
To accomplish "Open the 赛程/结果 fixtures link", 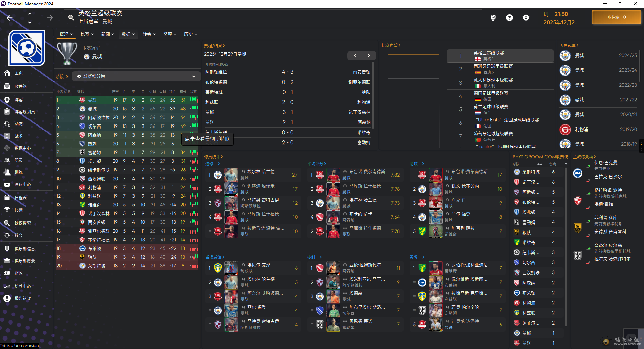I will [214, 46].
